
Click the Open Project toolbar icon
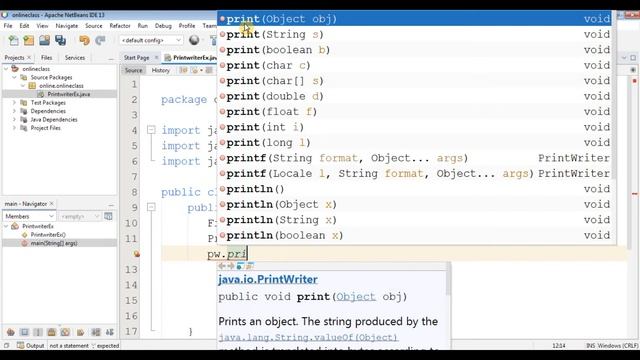pos(44,40)
